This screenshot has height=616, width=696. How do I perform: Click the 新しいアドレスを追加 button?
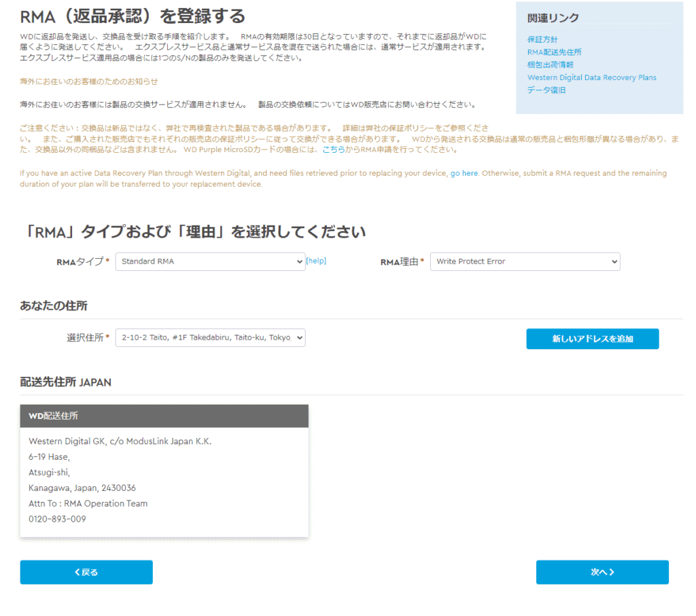pyautogui.click(x=592, y=339)
